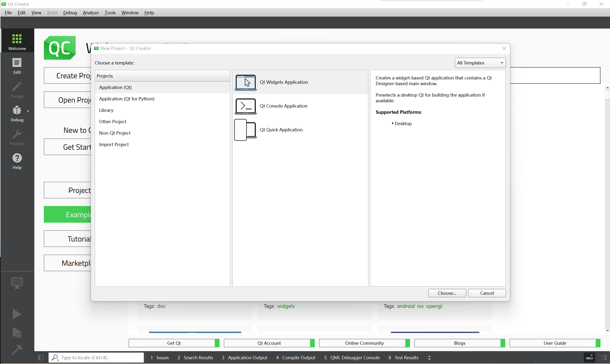The height and width of the screenshot is (364, 610).
Task: Switch to Design mode
Action: tap(17, 90)
